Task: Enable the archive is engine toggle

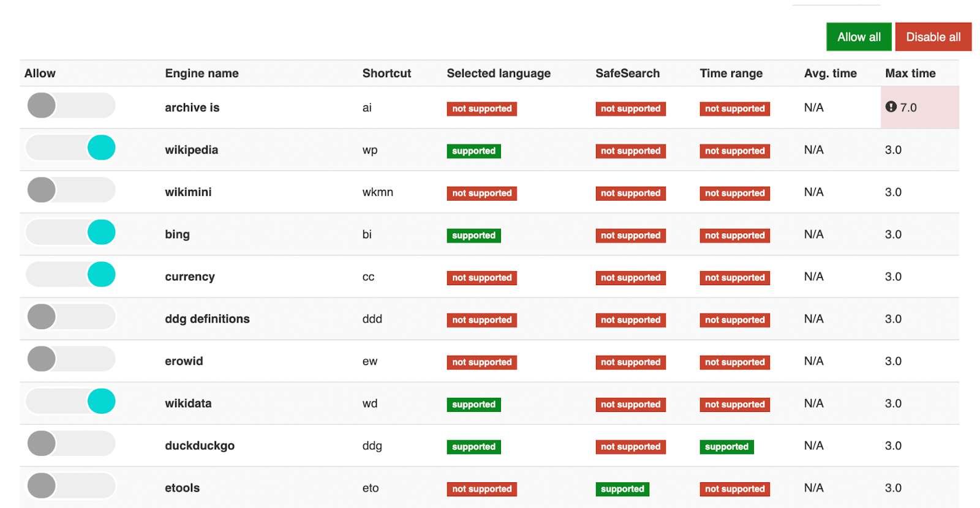Action: (x=71, y=105)
